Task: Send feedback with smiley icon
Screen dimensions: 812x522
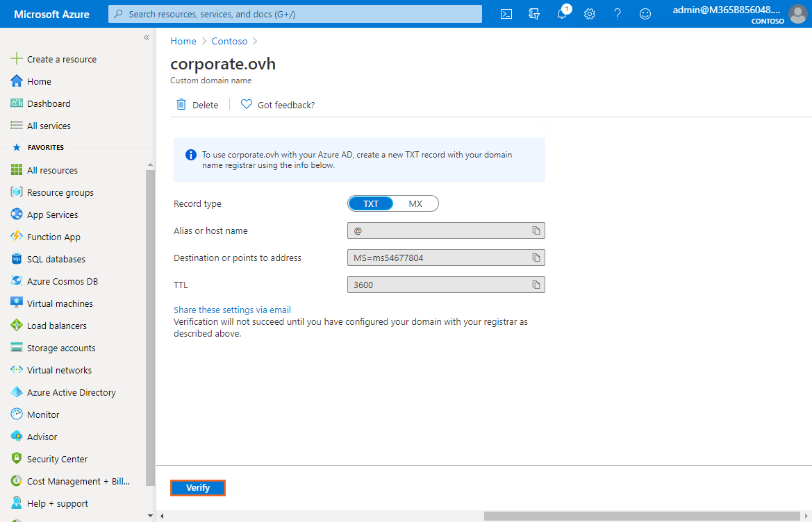Action: pos(645,14)
